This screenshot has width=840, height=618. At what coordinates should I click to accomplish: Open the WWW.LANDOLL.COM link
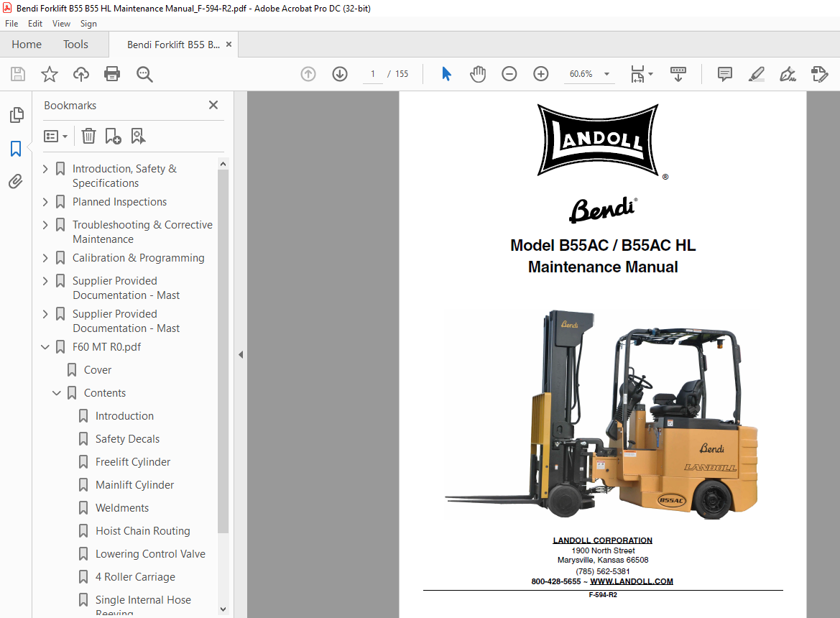click(x=632, y=581)
